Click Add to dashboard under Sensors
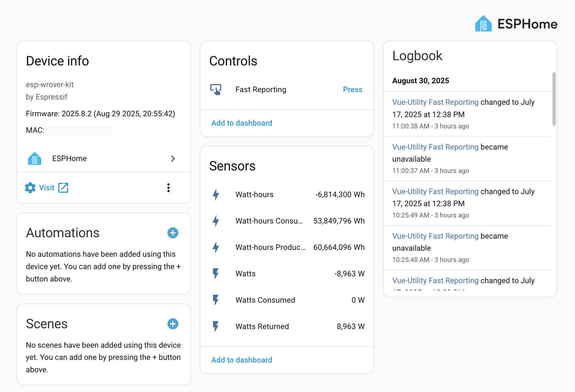This screenshot has width=575, height=392. [x=242, y=360]
